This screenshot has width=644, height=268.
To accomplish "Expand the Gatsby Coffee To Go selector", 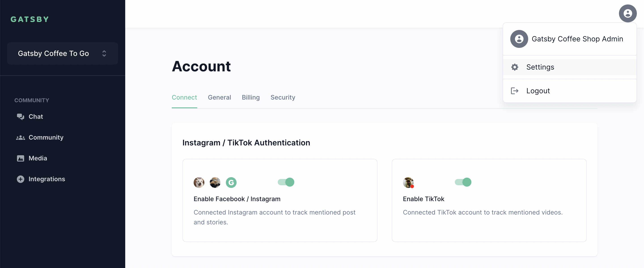I will [x=63, y=53].
